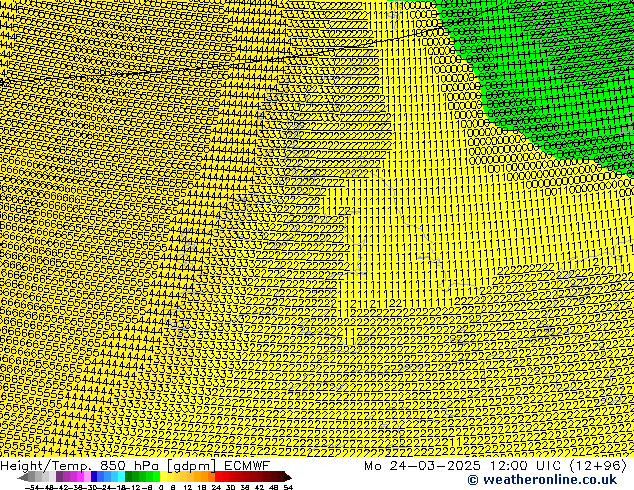
Task: Click the 'Height/Temp. 850 hPa' title text
Action: 80,466
